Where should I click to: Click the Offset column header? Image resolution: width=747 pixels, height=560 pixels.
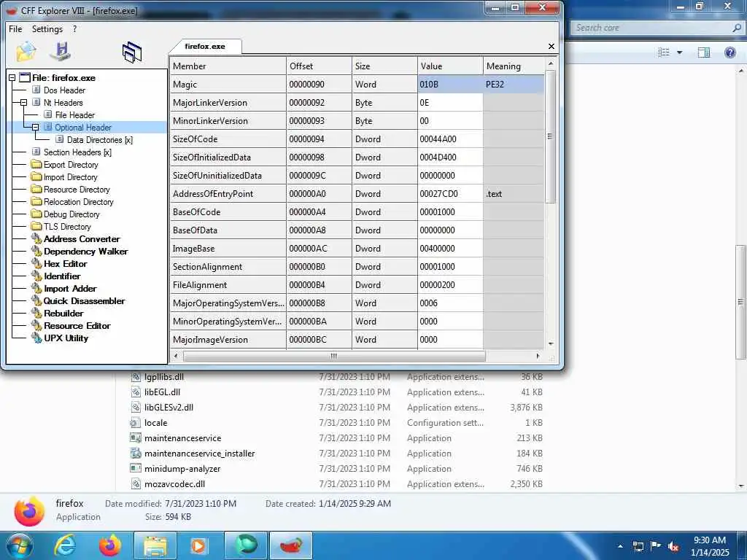point(320,66)
